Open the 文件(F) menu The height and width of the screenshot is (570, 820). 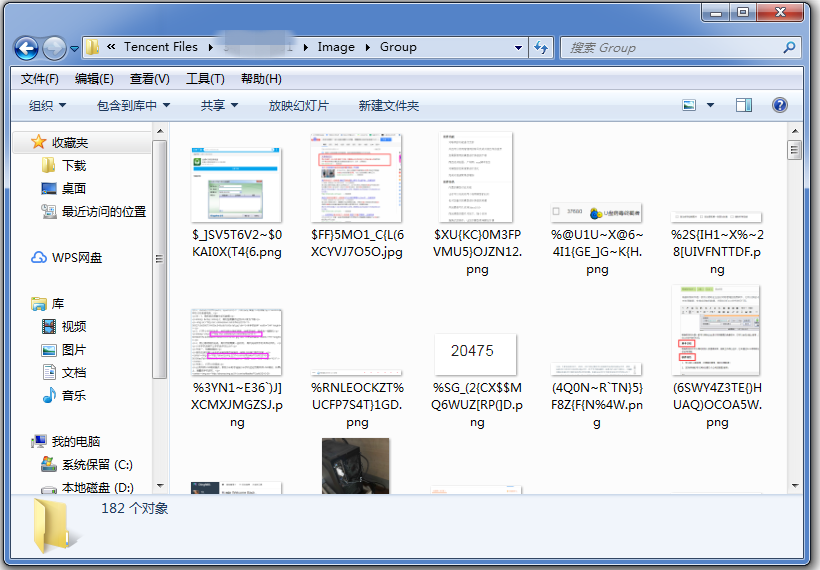(40, 79)
